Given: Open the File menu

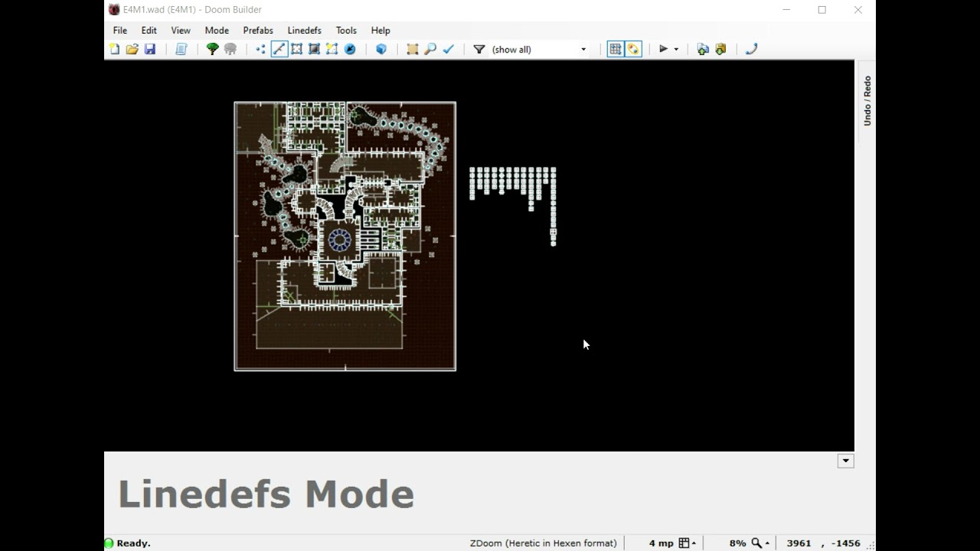Looking at the screenshot, I should tap(120, 30).
